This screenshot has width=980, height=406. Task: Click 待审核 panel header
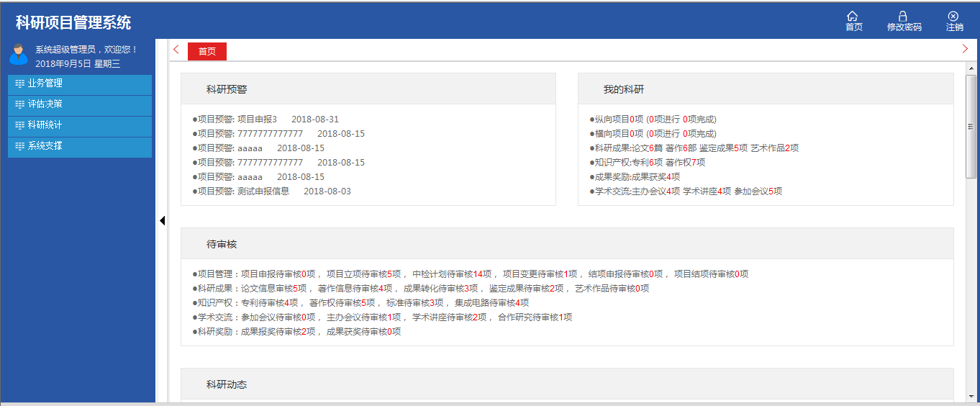point(567,244)
